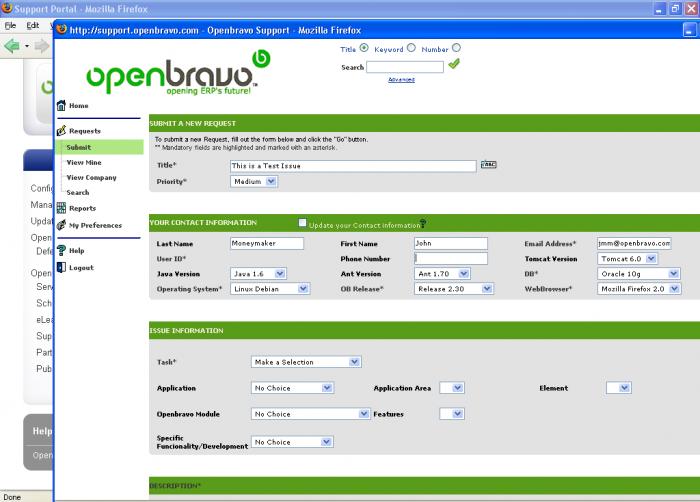Open the Priority Medium dropdown
The image size is (700, 502).
click(254, 181)
